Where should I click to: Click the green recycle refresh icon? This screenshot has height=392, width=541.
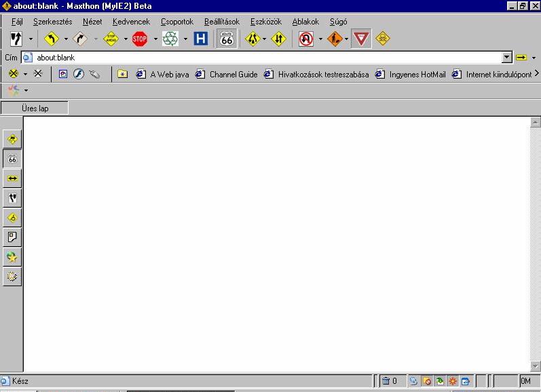pos(170,39)
